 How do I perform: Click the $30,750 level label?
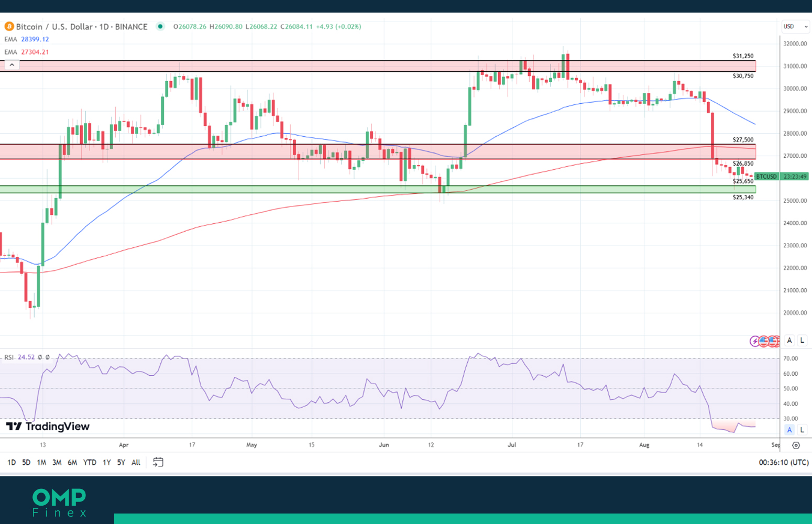pos(743,76)
